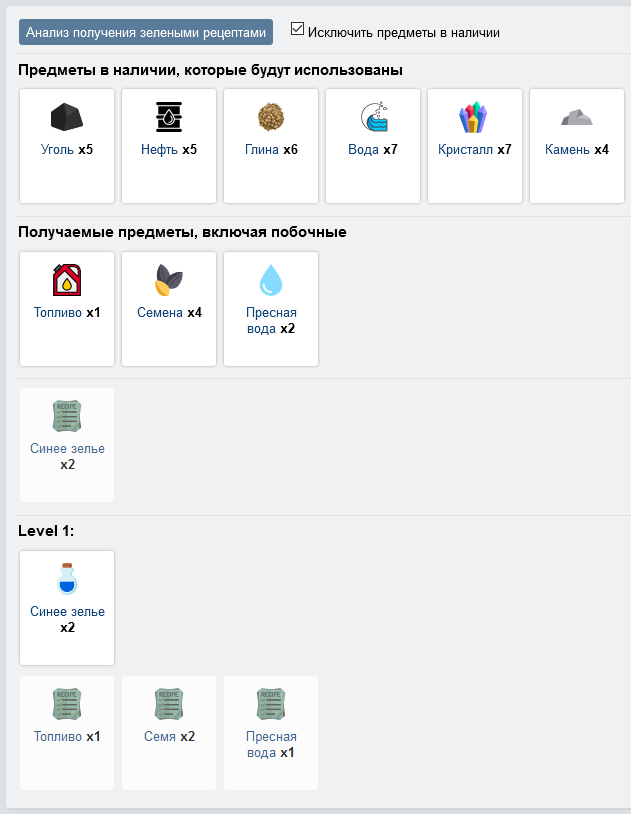This screenshot has height=814, width=631.
Task: Click the Пресная вода recipe scroll icon
Action: [x=271, y=704]
